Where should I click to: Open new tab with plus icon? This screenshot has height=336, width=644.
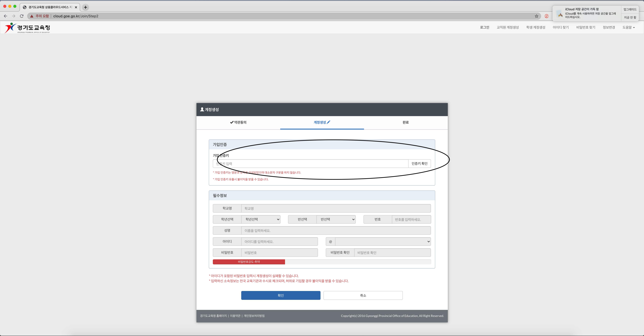86,7
